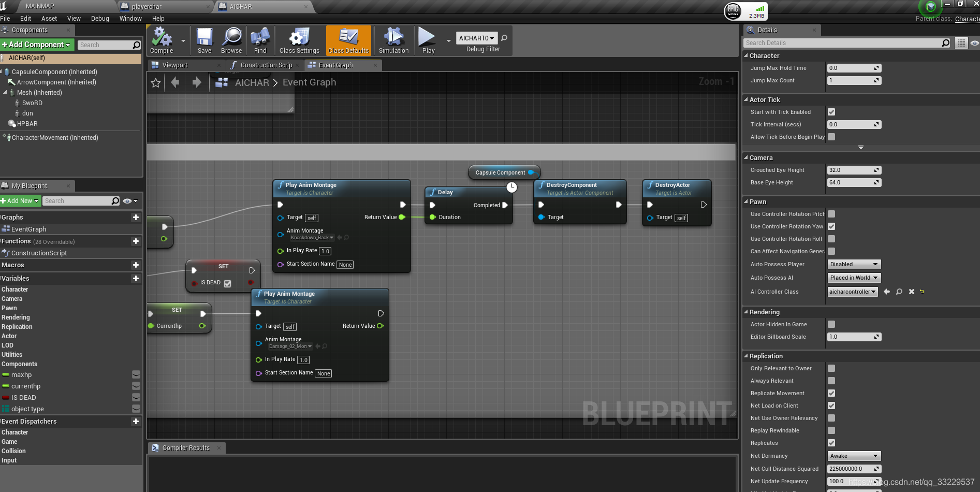Toggle Details property matrix view icon
This screenshot has width=980, height=492.
tap(961, 43)
